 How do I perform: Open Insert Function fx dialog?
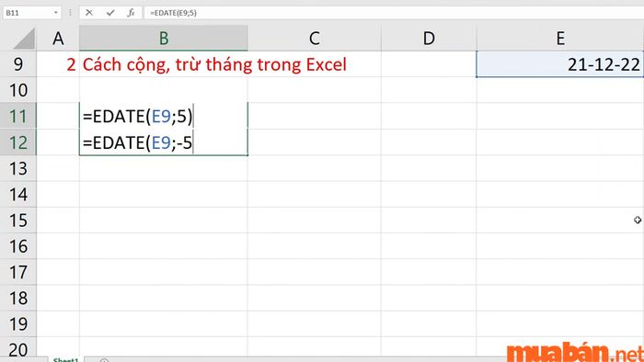coord(131,13)
